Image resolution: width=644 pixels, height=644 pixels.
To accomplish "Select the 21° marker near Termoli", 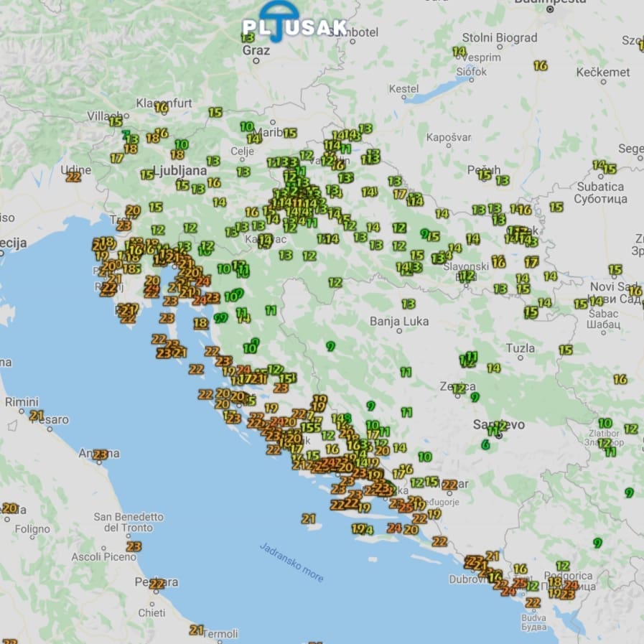I will 196,630.
